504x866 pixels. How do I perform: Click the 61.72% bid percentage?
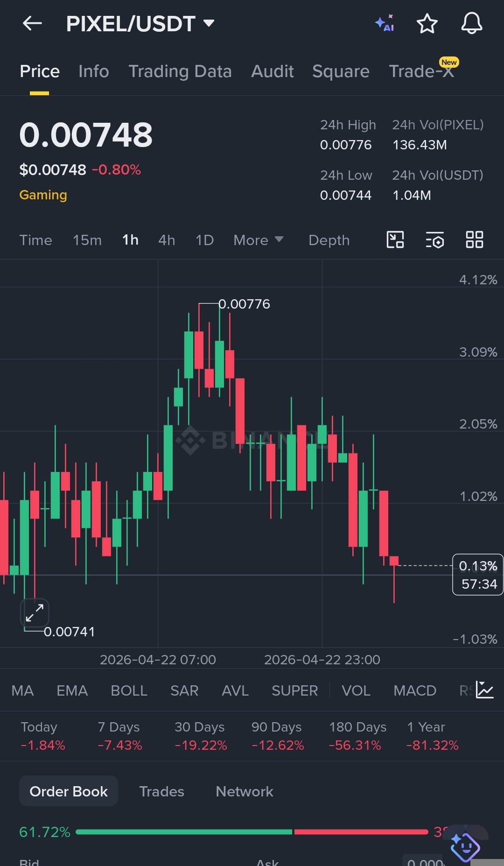click(x=45, y=832)
